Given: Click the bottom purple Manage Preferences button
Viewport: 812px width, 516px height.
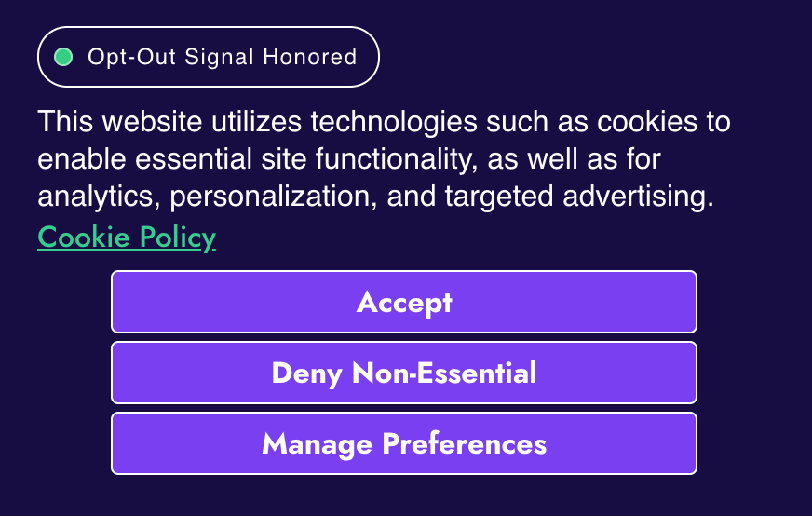Looking at the screenshot, I should (x=404, y=443).
